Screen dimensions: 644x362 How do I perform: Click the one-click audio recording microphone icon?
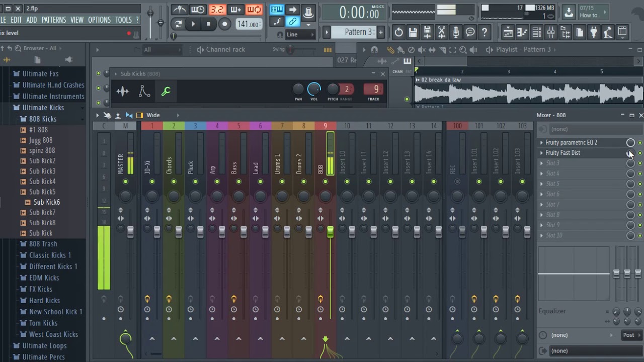click(456, 32)
